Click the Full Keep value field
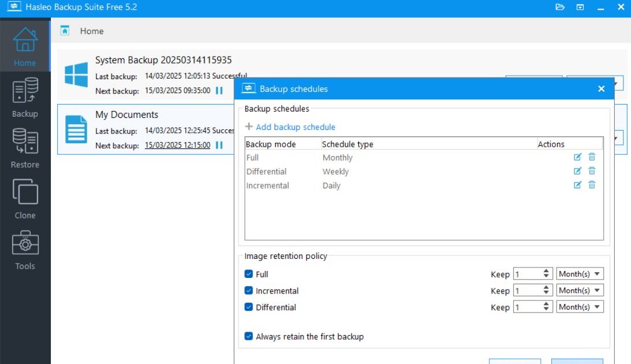 coord(527,274)
